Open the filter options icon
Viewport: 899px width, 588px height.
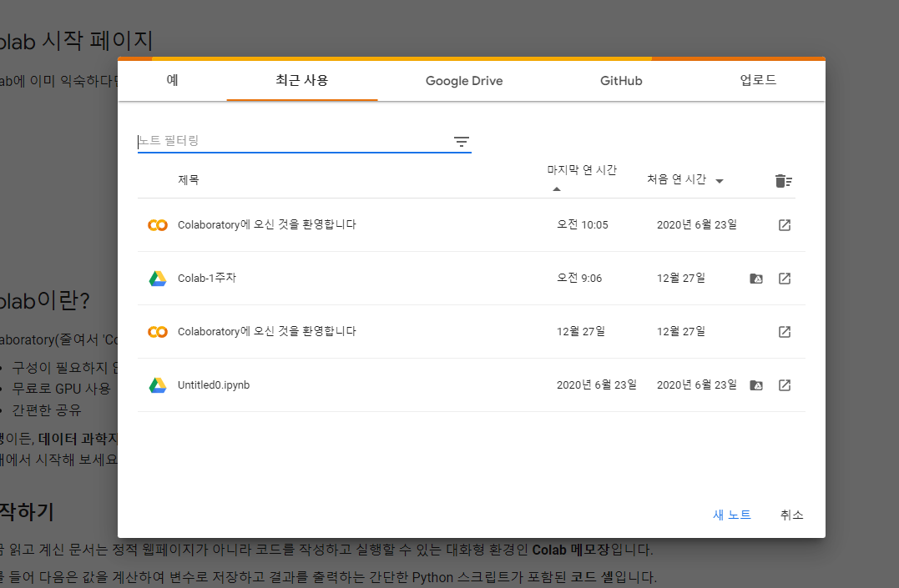461,142
